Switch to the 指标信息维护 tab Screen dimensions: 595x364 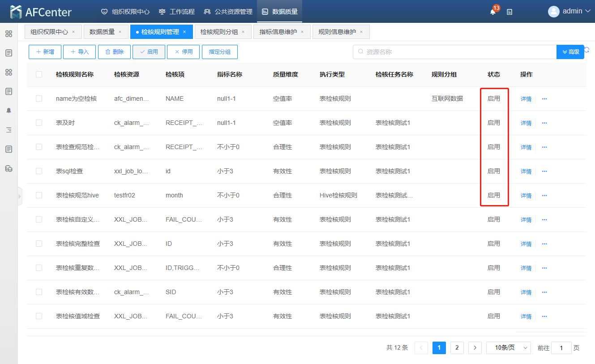(278, 32)
